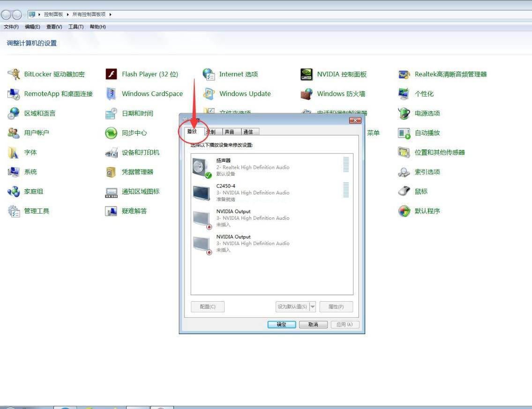Click 所有控制面板项 breadcrumb
The width and height of the screenshot is (532, 409).
coord(89,14)
